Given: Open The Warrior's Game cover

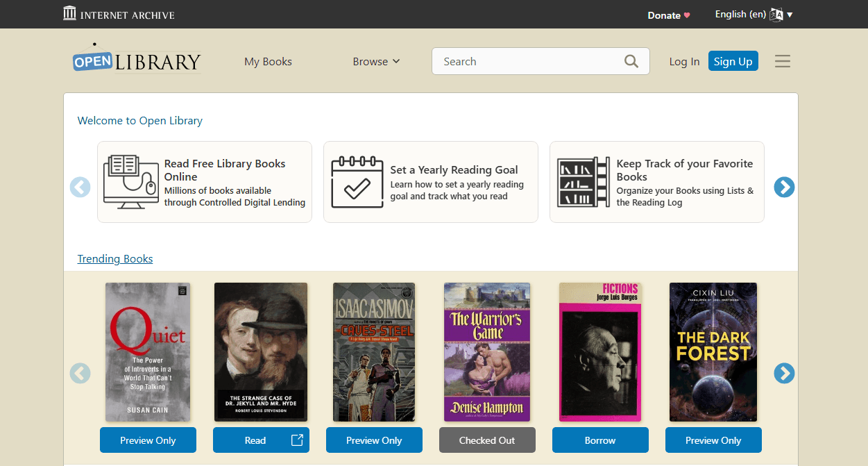Looking at the screenshot, I should 487,352.
